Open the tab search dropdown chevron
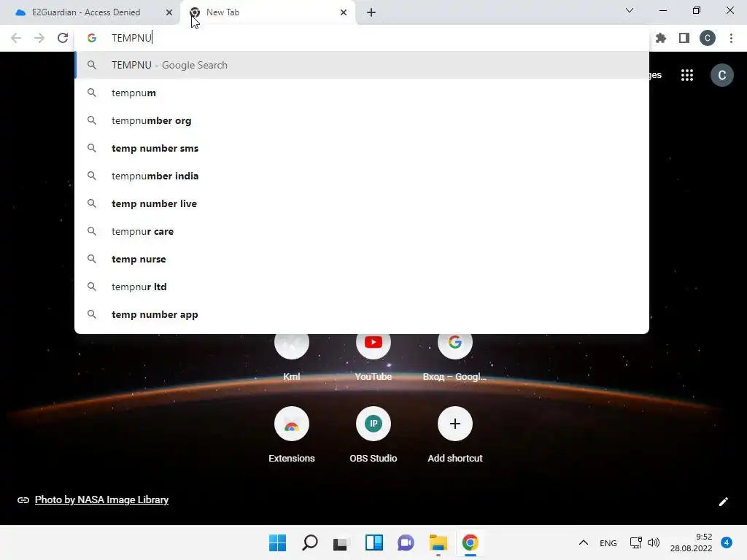The width and height of the screenshot is (747, 560). pyautogui.click(x=630, y=10)
